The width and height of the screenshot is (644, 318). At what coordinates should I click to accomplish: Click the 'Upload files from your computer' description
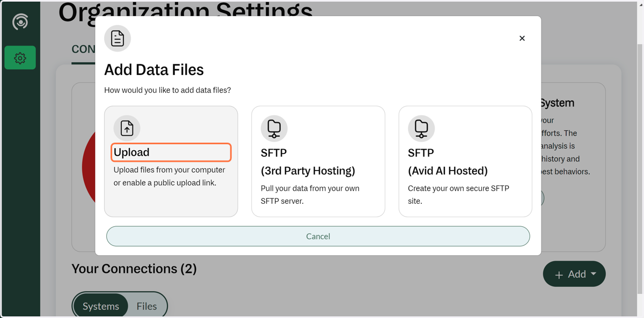pyautogui.click(x=170, y=176)
